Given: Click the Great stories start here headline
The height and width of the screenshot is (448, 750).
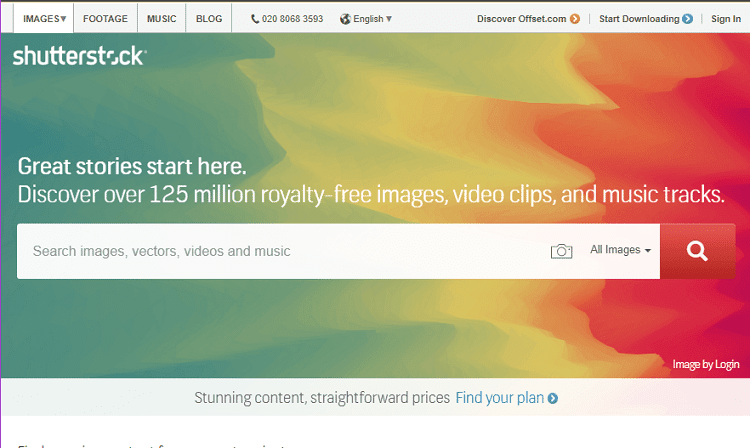Looking at the screenshot, I should coord(132,166).
